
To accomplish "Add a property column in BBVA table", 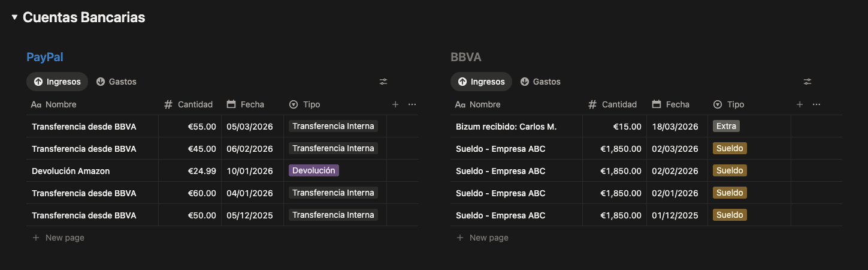I will pos(800,104).
